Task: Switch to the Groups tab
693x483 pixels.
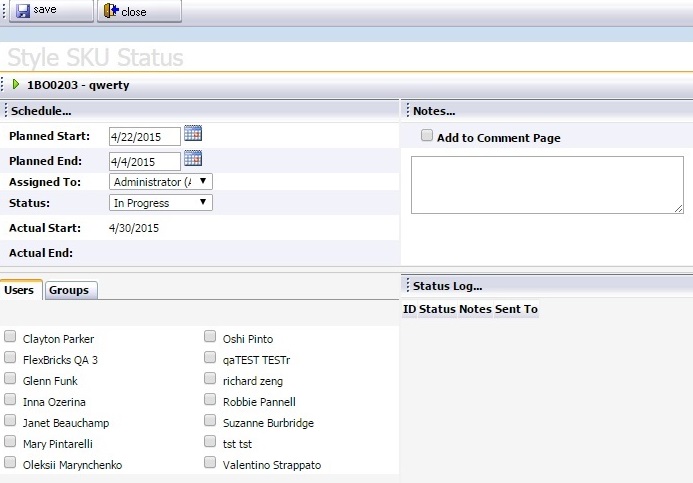Action: 71,290
